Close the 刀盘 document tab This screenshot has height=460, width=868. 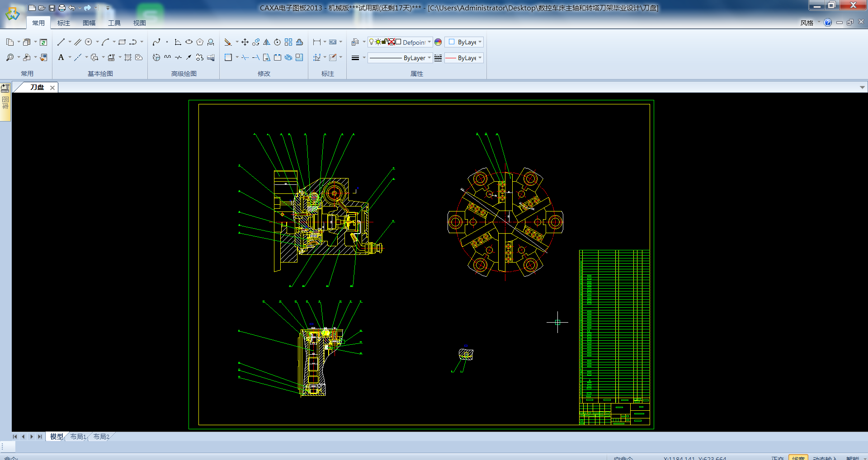coord(52,88)
